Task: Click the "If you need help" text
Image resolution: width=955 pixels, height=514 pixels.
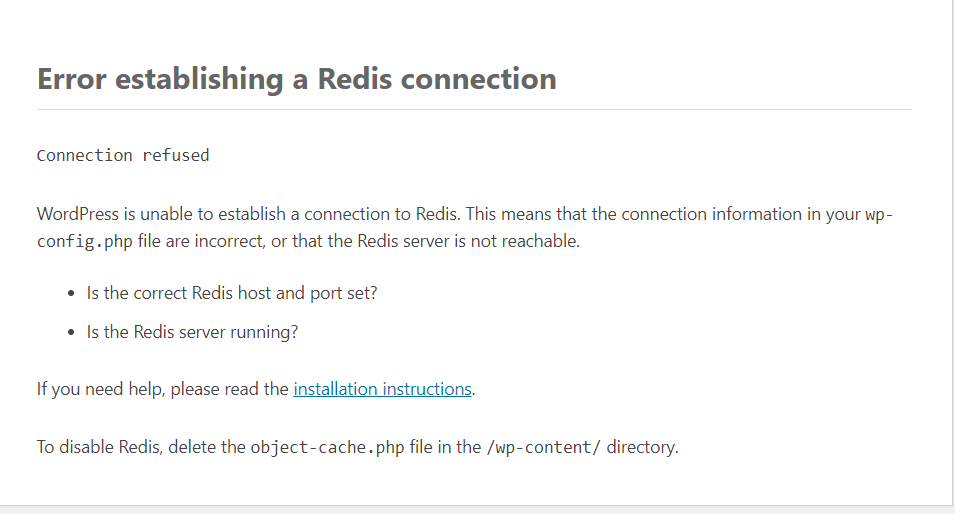Action: click(100, 389)
